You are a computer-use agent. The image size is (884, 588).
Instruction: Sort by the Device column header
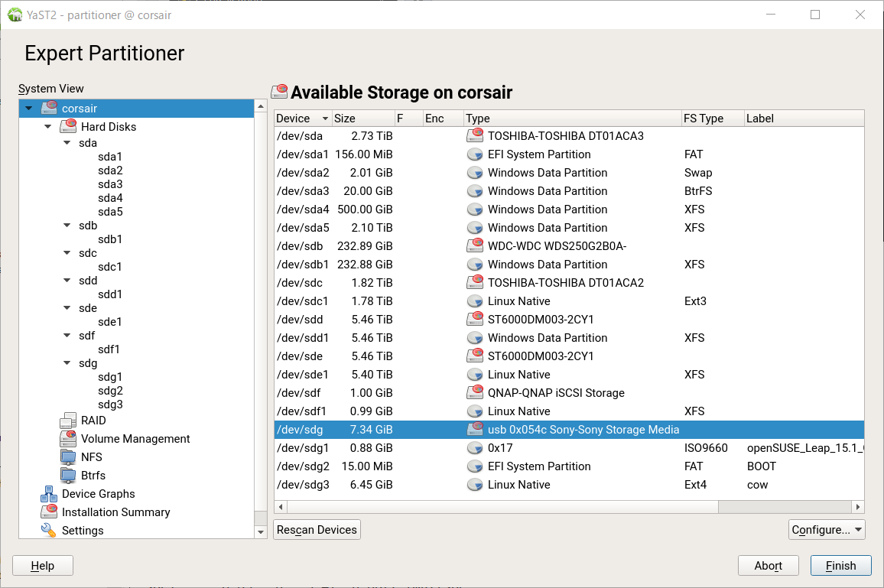click(x=302, y=119)
